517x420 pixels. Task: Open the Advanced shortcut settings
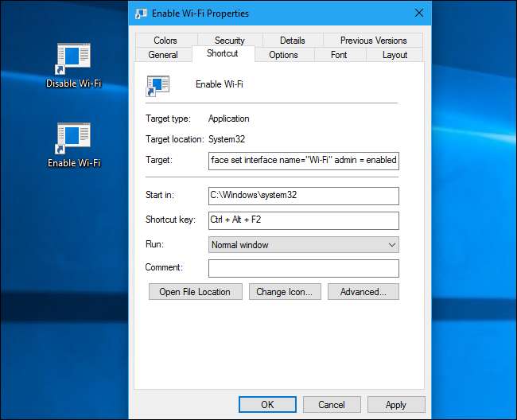[363, 292]
